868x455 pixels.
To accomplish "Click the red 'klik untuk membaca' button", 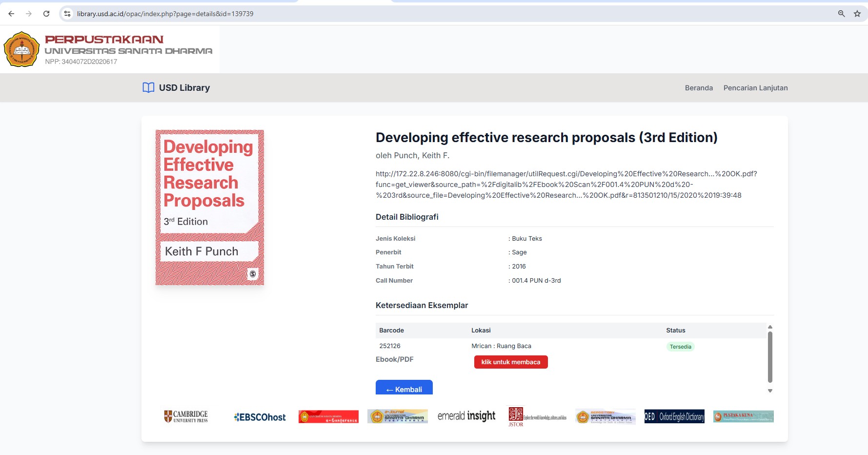I will point(511,362).
